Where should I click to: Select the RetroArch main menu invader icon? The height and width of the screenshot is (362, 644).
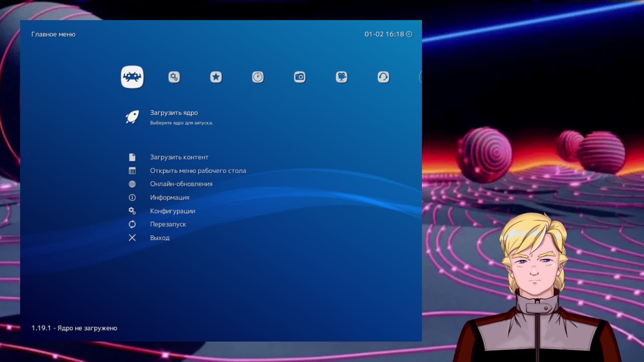[x=132, y=77]
